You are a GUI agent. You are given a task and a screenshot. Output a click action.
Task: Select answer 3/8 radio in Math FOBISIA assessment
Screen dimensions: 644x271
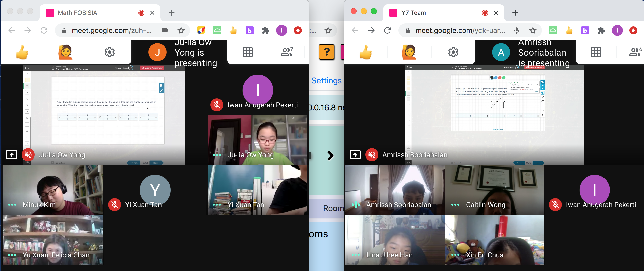(100, 117)
